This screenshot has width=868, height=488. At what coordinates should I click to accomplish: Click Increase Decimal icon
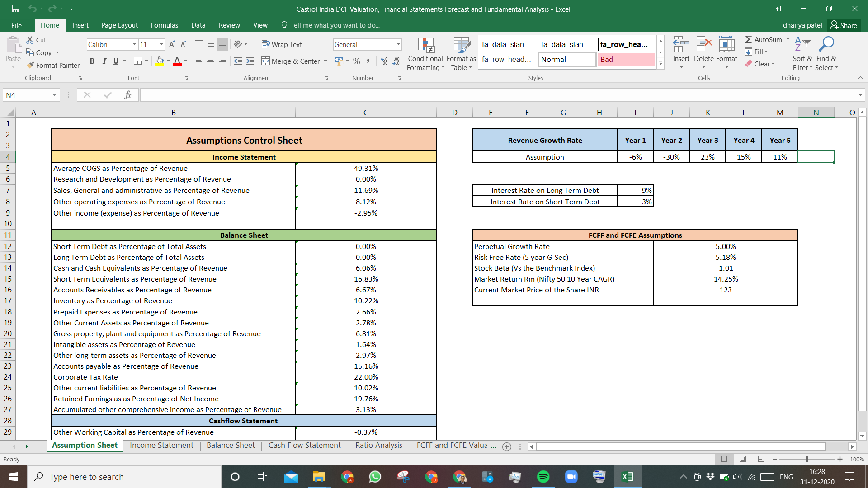coord(384,61)
